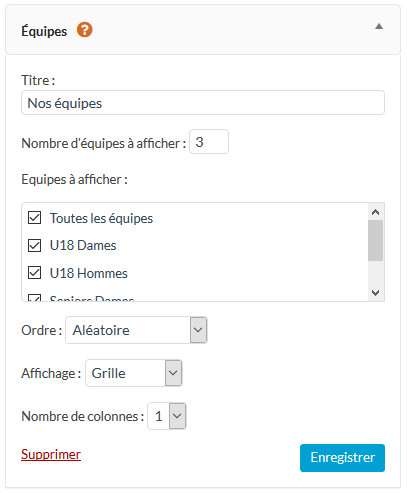The image size is (407, 493).
Task: Toggle the U18 Dames checkbox
Action: coord(34,245)
